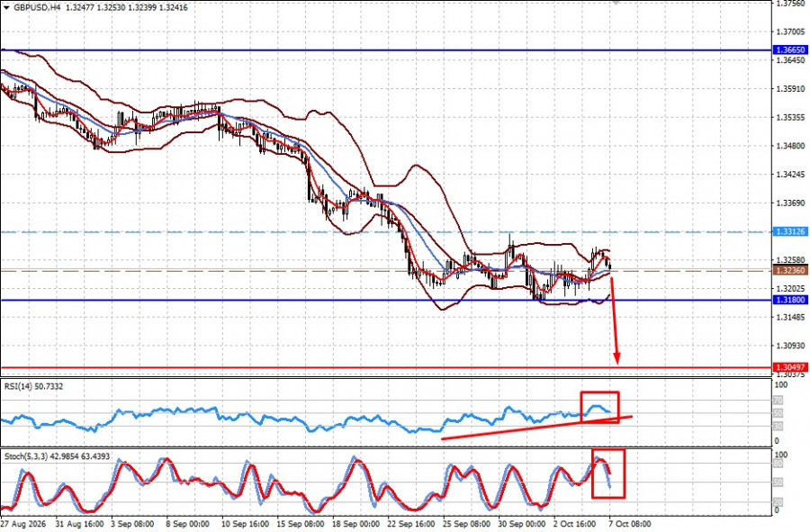
Task: Click the high price value 1.32530
Action: coord(111,8)
